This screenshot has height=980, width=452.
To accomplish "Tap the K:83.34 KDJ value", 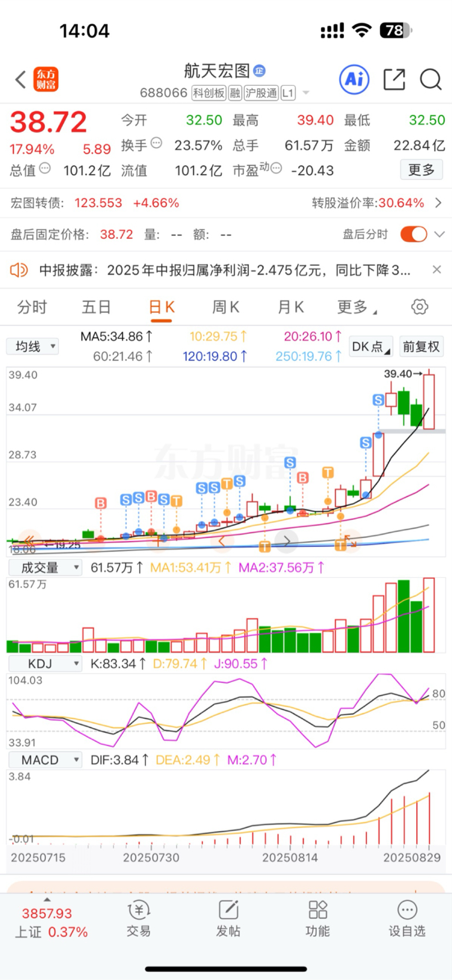I will pos(118,664).
